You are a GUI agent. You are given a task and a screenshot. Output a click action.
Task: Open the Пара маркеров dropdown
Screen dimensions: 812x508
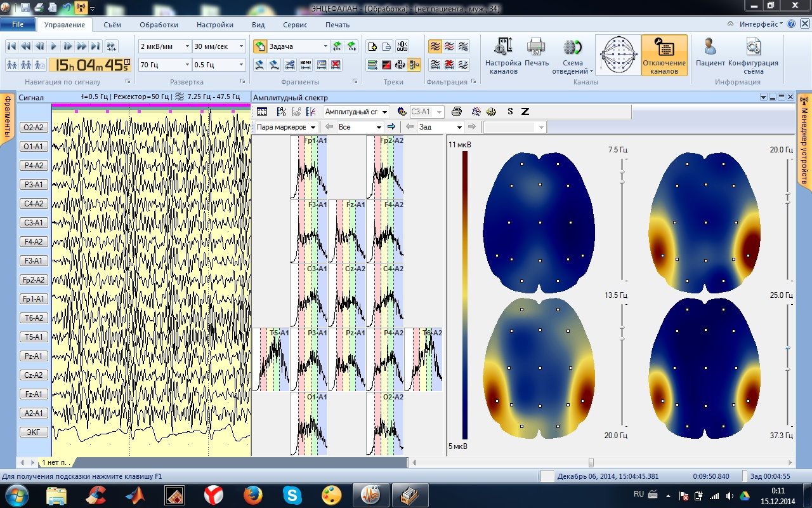point(311,127)
